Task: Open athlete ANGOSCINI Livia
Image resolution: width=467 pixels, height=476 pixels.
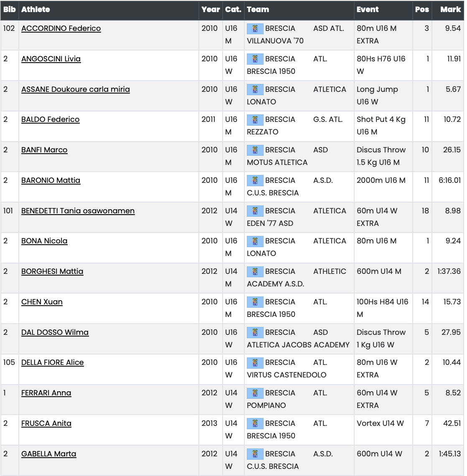Action: point(51,58)
